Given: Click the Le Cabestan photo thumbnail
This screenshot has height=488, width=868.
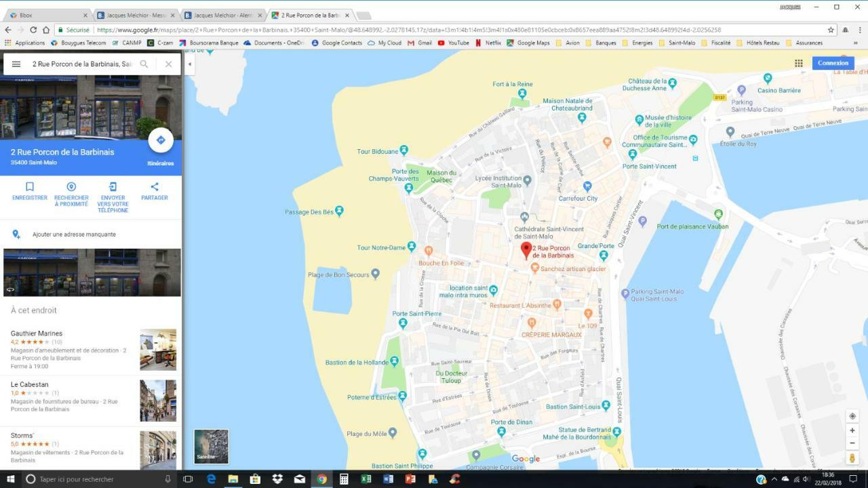Looking at the screenshot, I should pos(158,401).
